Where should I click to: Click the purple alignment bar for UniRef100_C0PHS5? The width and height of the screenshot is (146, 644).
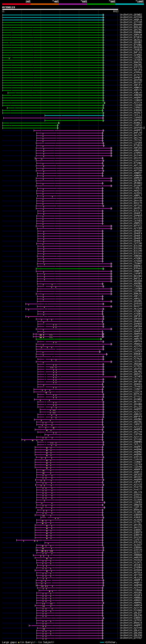54,118
